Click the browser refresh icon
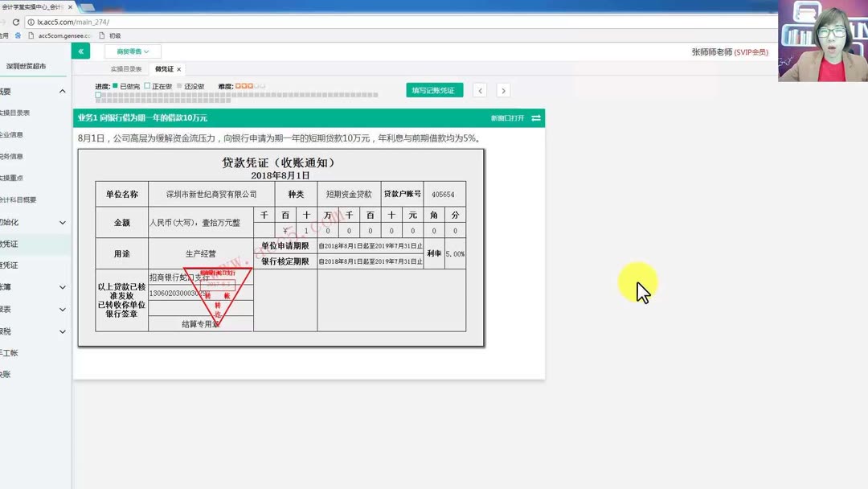The image size is (868, 489). click(18, 23)
